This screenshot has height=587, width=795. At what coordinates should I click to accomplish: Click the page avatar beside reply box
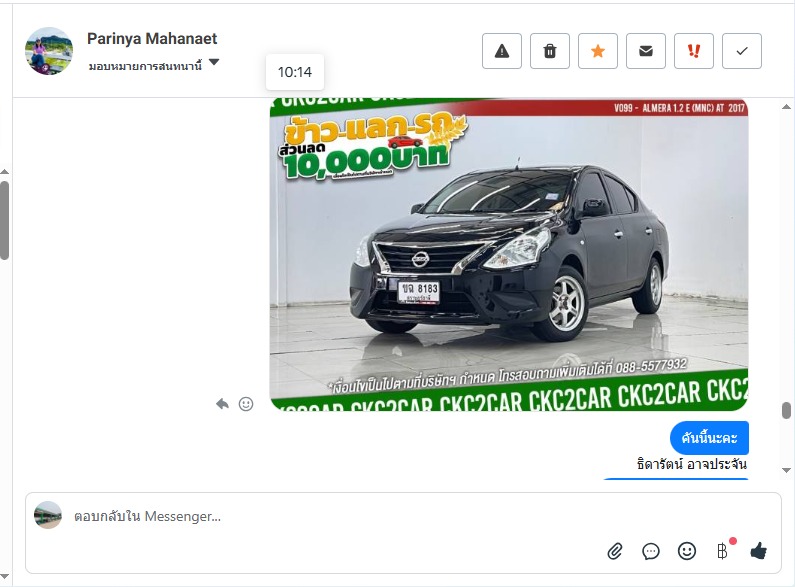pos(48,515)
